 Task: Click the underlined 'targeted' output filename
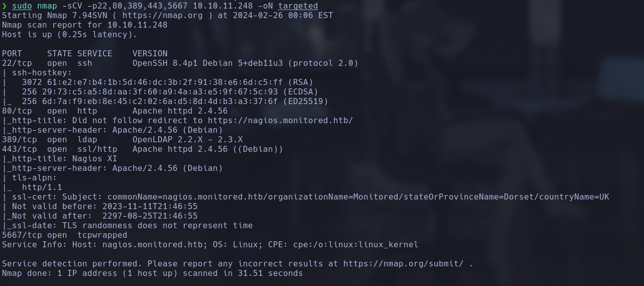point(298,6)
